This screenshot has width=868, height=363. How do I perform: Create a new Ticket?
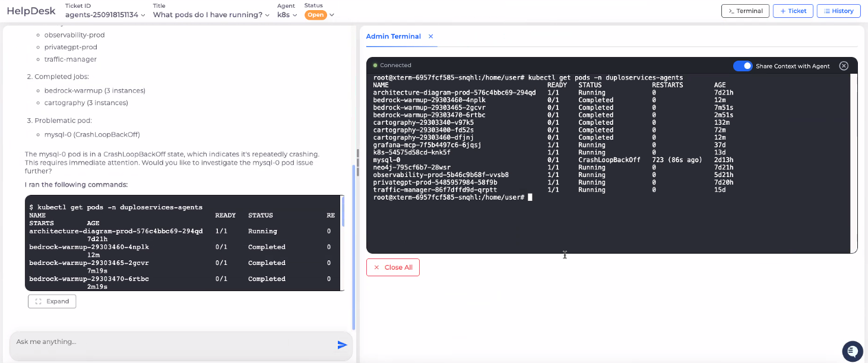793,11
